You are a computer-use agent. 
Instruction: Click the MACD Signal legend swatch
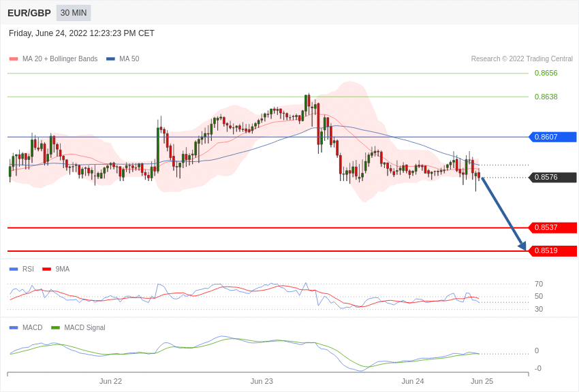click(x=55, y=327)
